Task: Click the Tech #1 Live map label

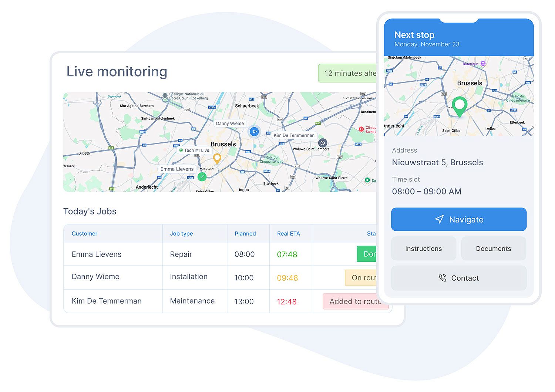Action: tap(194, 151)
